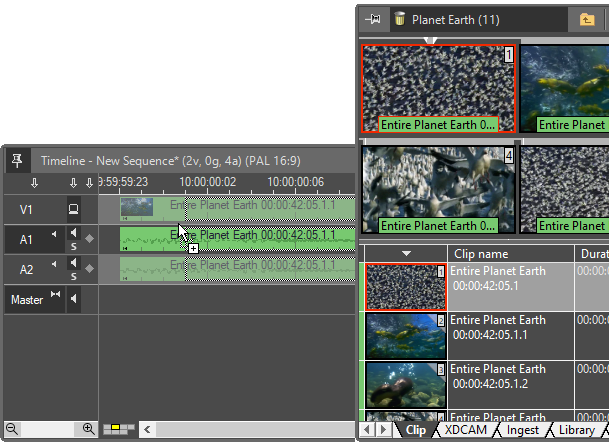The image size is (609, 442).
Task: Switch to the XDCAM tab
Action: [x=465, y=430]
